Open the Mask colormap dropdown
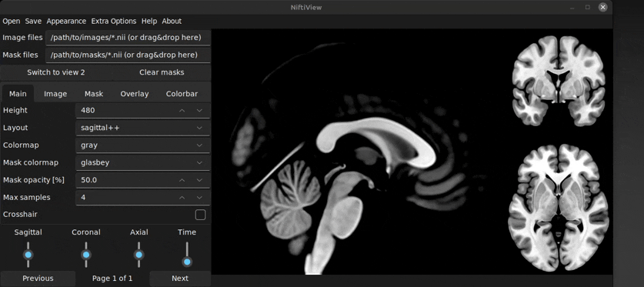The height and width of the screenshot is (287, 644). 143,162
